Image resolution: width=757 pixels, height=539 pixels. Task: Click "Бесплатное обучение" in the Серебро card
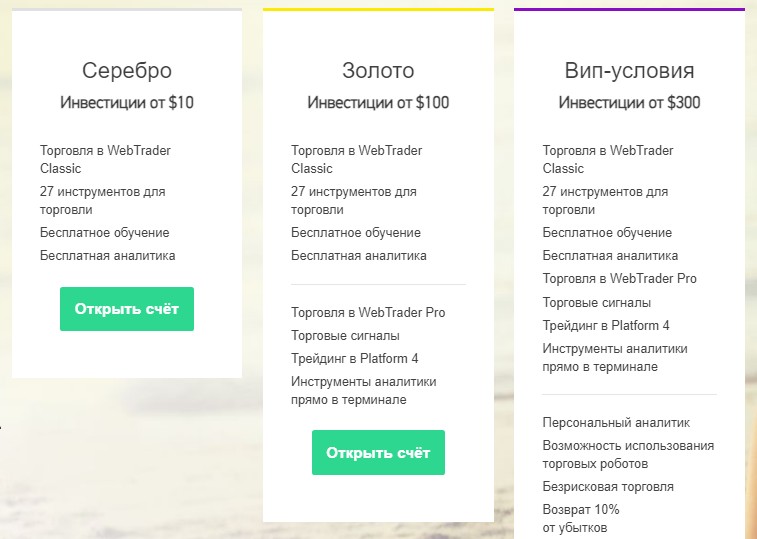(105, 233)
